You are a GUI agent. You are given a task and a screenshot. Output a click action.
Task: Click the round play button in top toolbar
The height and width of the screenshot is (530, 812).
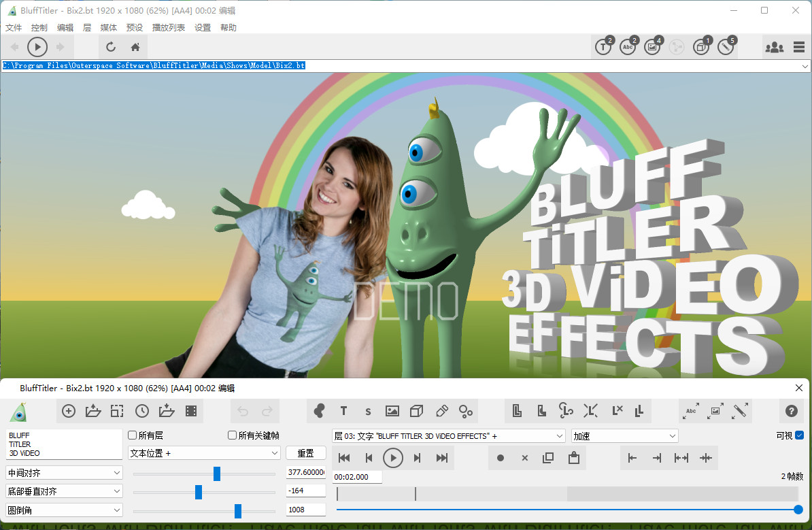pos(37,47)
